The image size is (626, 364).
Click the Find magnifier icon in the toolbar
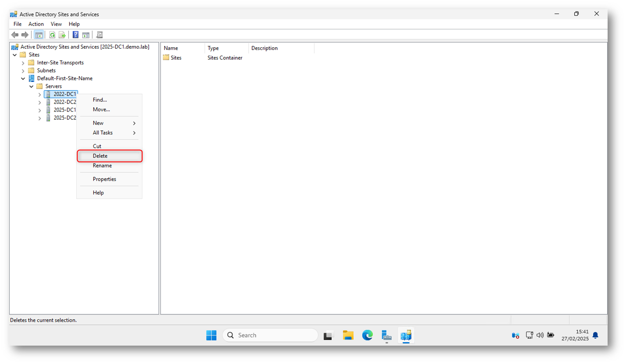click(99, 35)
